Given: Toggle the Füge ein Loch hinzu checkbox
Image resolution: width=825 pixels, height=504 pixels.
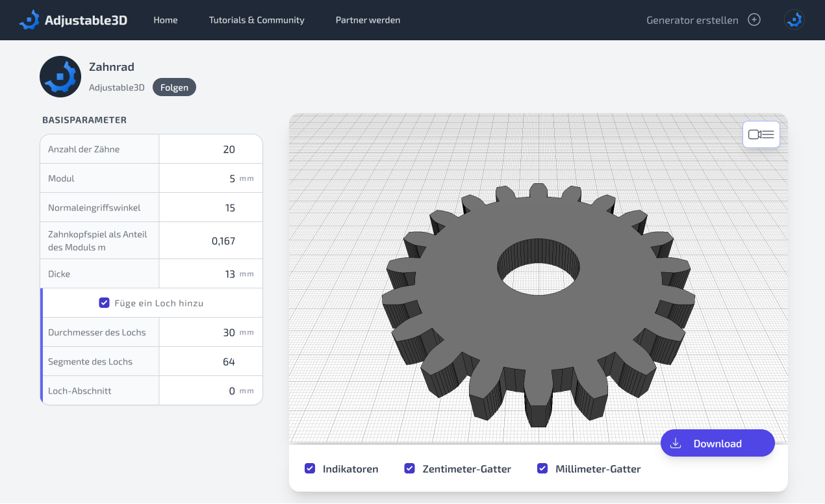Looking at the screenshot, I should 104,303.
